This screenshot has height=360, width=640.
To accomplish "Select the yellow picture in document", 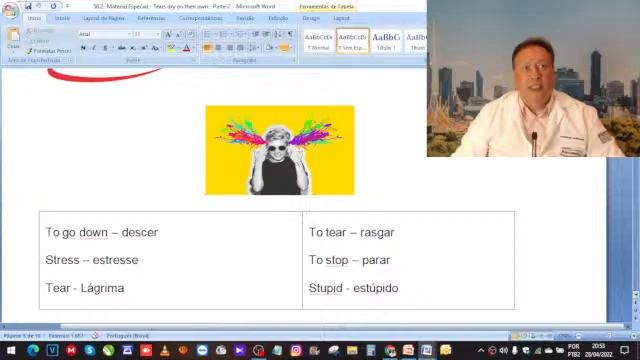I will pos(280,150).
